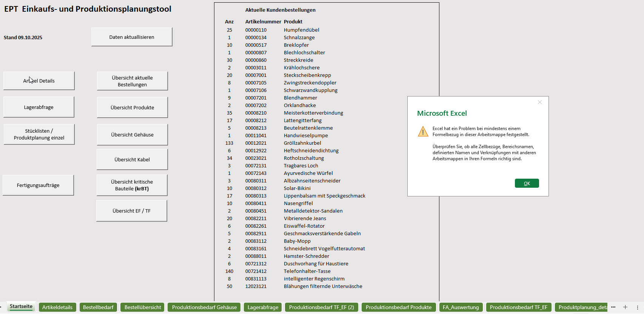The image size is (644, 314).
Task: Open the Fertigungsaufträge button
Action: point(38,185)
